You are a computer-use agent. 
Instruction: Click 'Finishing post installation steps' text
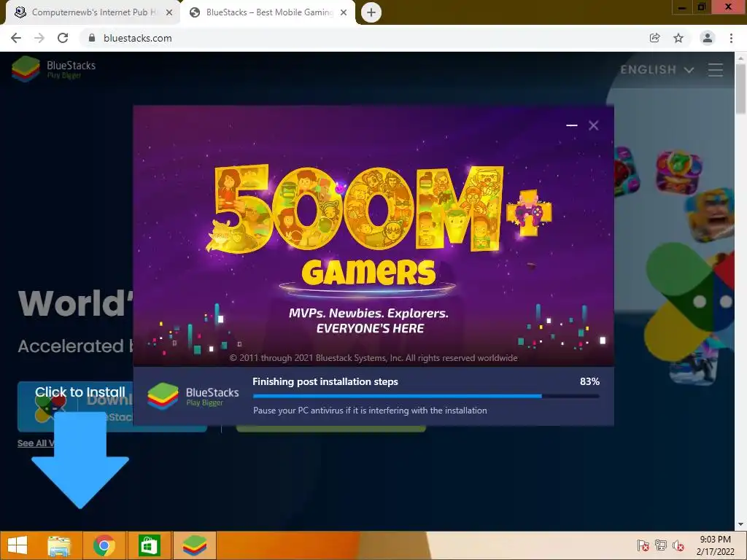(x=325, y=381)
